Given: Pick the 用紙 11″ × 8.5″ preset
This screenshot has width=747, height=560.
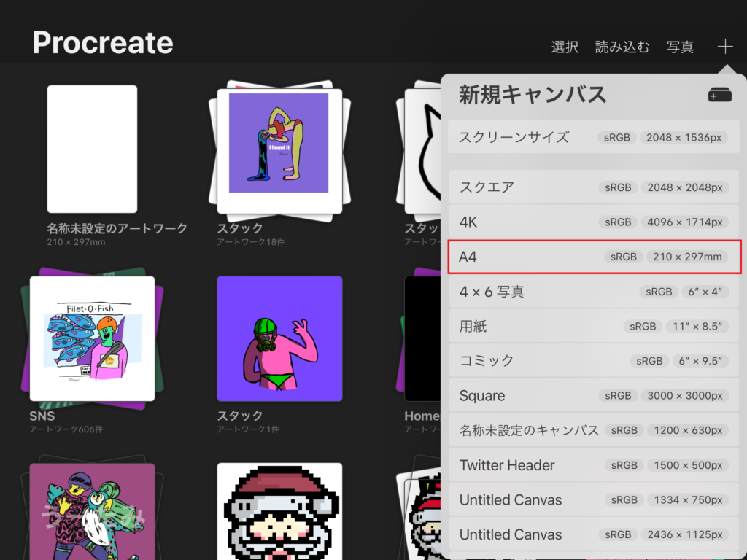Looking at the screenshot, I should click(x=594, y=327).
